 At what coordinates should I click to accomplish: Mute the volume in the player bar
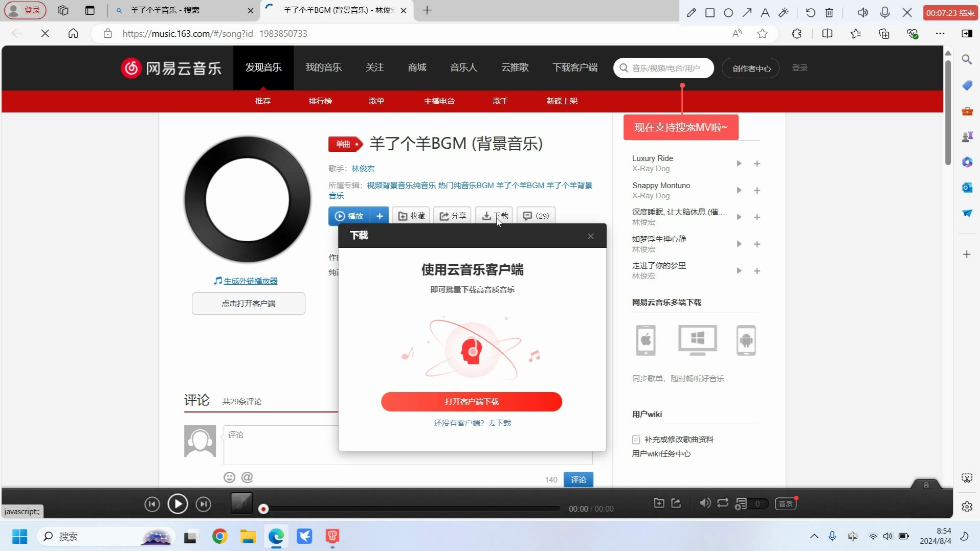coord(704,503)
